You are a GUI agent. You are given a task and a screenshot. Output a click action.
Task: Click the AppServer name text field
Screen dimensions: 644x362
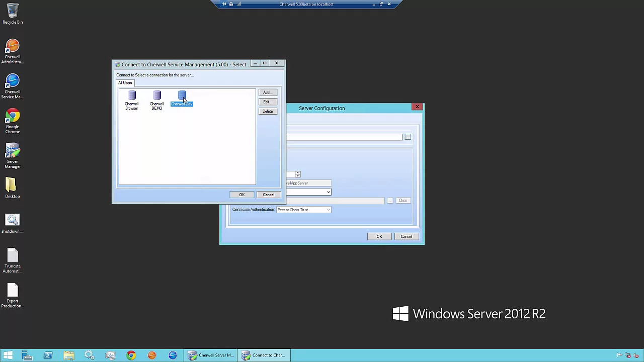[x=308, y=183]
